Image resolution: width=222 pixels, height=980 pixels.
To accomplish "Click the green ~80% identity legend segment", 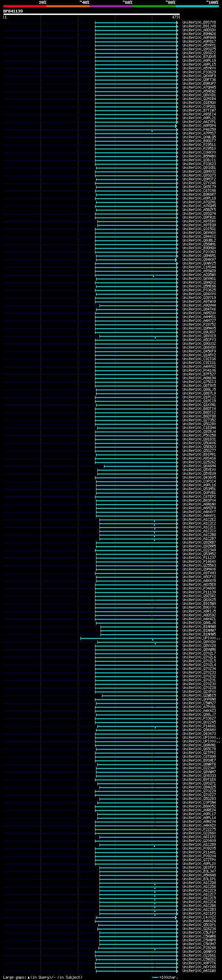I will tap(154, 6).
